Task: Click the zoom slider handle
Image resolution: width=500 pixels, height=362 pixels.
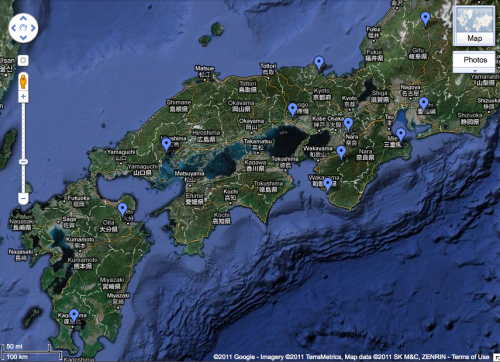Action: click(x=23, y=162)
